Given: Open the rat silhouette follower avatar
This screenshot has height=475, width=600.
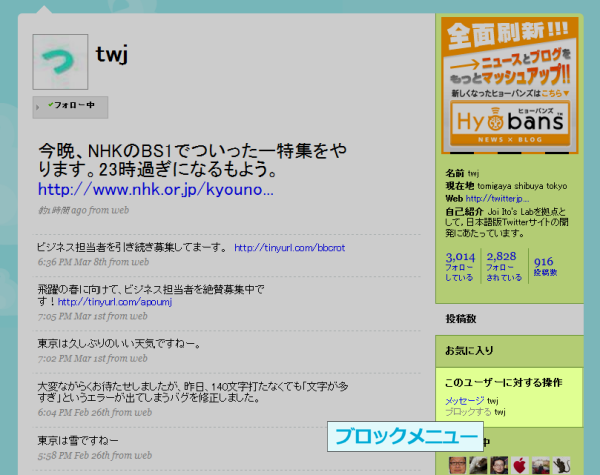Looking at the screenshot, I should point(561,465).
